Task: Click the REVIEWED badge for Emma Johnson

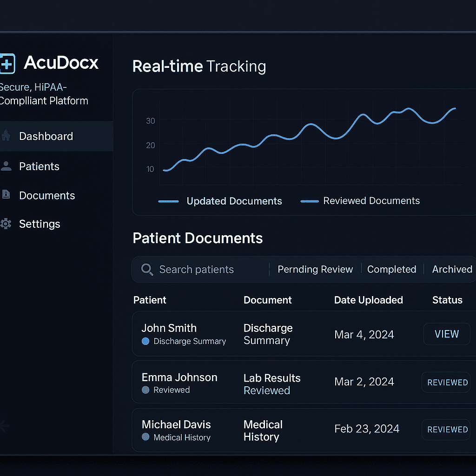Action: pyautogui.click(x=446, y=382)
